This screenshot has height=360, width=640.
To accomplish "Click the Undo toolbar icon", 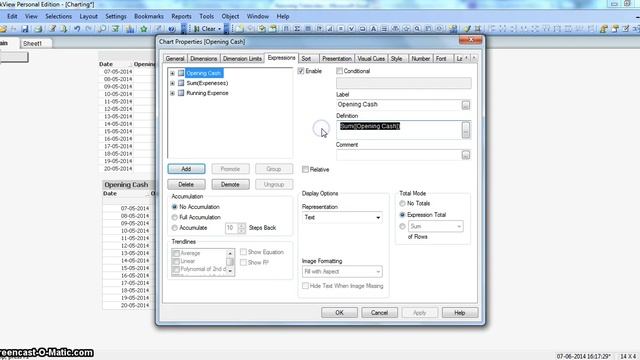I will pos(77,29).
